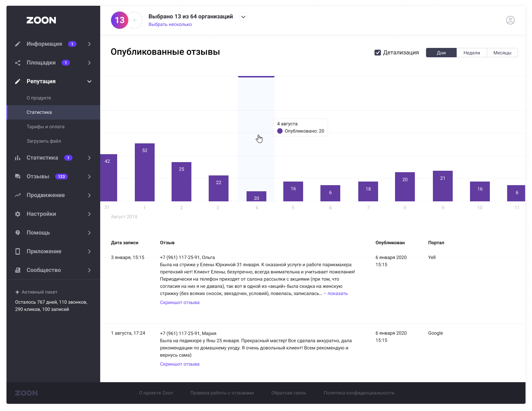This screenshot has height=411, width=532.
Task: Expand the Информация menu chevron
Action: coord(89,44)
